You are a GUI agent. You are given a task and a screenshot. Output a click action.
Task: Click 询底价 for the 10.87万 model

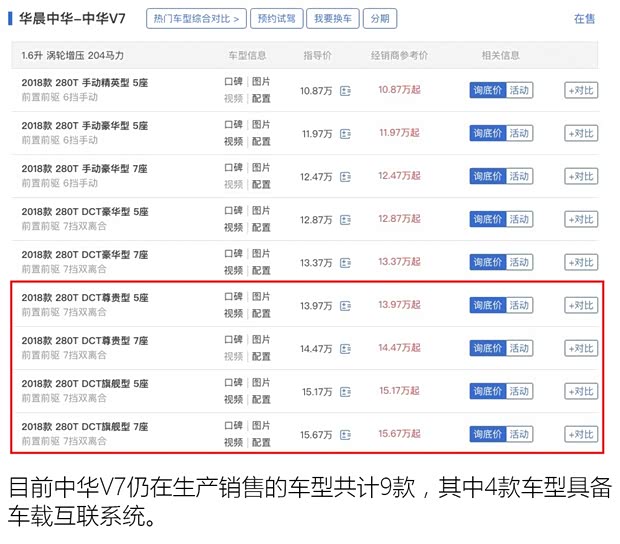coord(487,91)
